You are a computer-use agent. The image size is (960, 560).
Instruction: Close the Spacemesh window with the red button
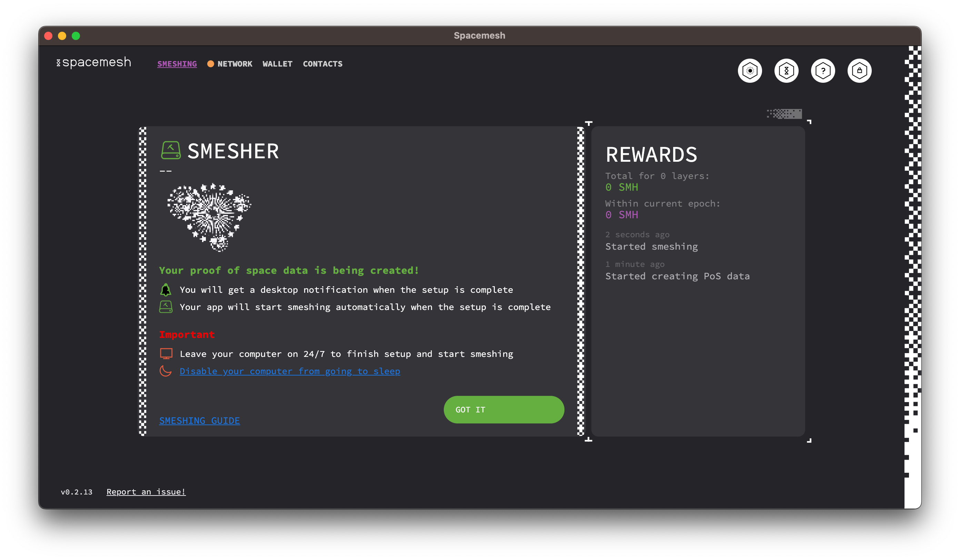click(x=48, y=36)
